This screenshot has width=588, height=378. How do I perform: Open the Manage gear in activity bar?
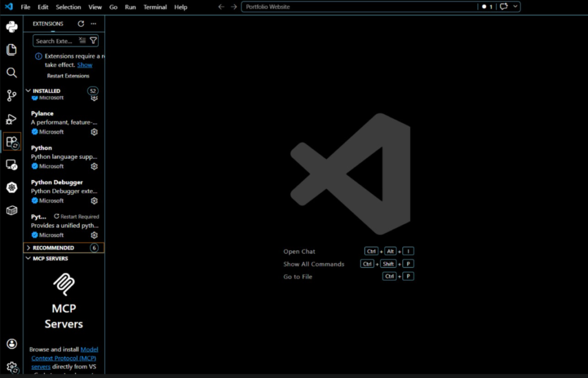click(11, 367)
